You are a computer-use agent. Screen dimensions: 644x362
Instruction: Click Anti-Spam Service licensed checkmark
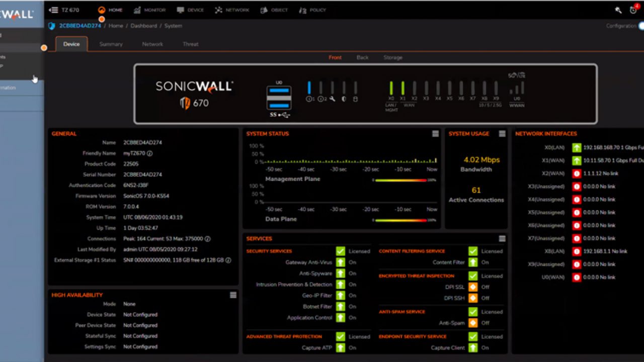tap(473, 312)
